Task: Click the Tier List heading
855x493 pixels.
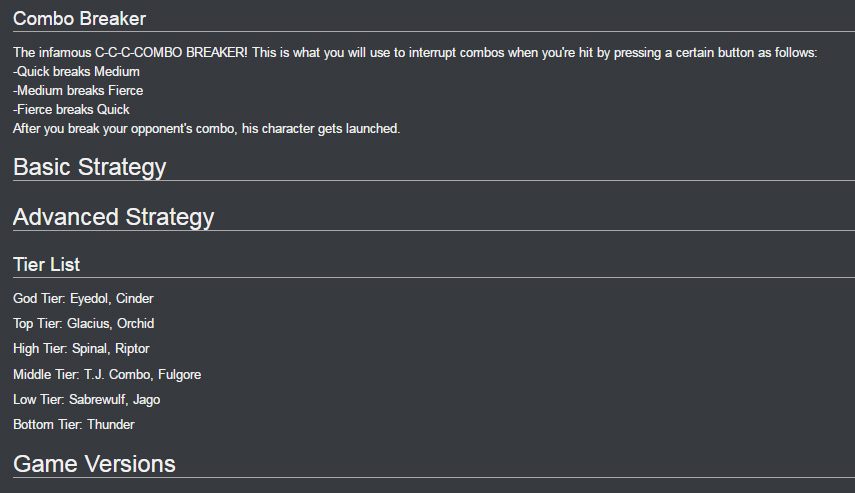Action: (46, 264)
